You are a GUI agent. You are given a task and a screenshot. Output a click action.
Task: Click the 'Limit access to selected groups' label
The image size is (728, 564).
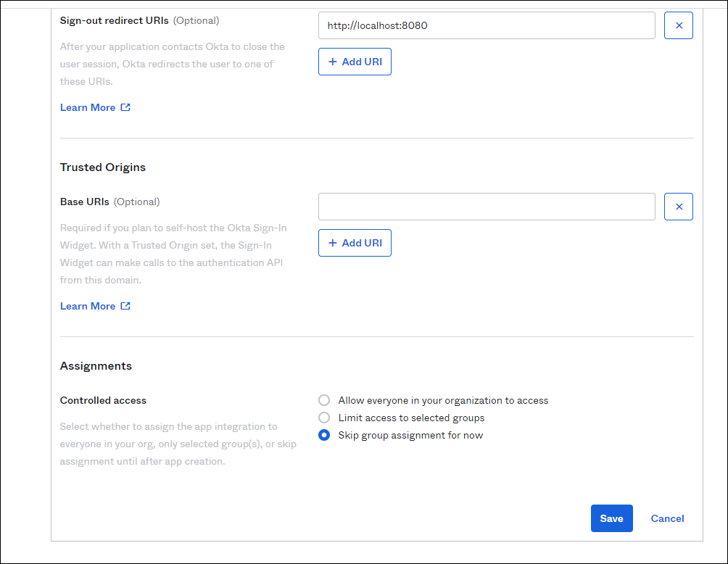(x=411, y=418)
